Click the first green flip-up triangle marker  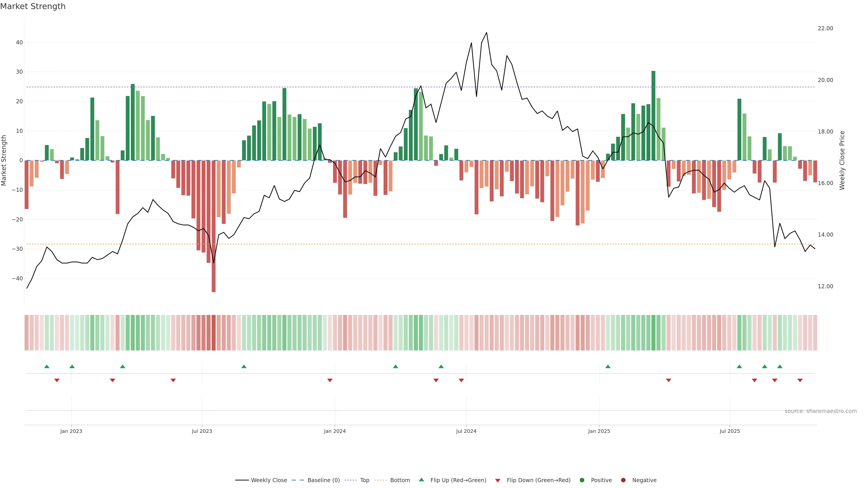[47, 366]
